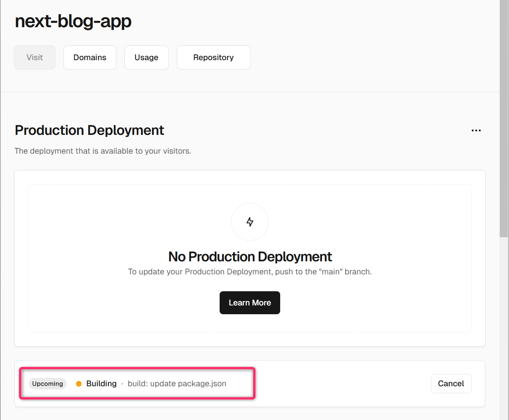Viewport: 509px width, 420px height.
Task: Click empty space in the deployment status row
Action: pyautogui.click(x=337, y=384)
